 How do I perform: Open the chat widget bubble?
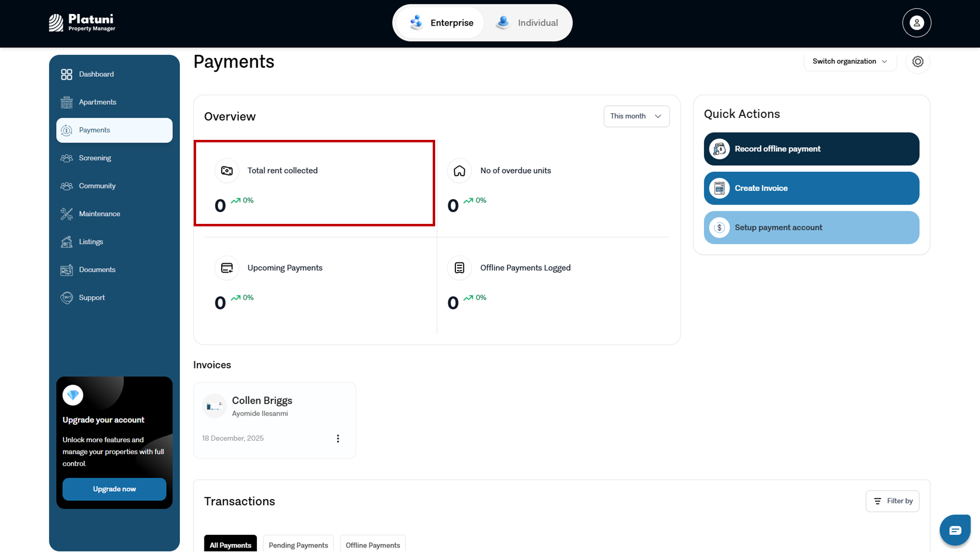tap(955, 530)
